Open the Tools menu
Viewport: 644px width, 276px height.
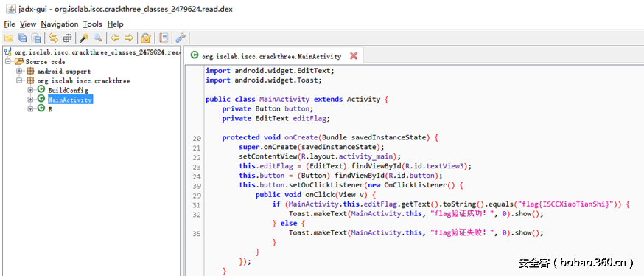pyautogui.click(x=93, y=24)
